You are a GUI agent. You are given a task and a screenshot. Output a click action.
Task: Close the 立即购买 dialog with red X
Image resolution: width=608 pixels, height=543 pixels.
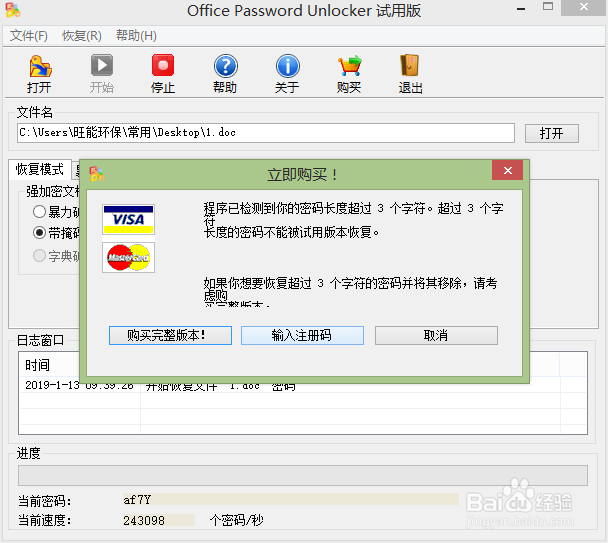tap(508, 170)
